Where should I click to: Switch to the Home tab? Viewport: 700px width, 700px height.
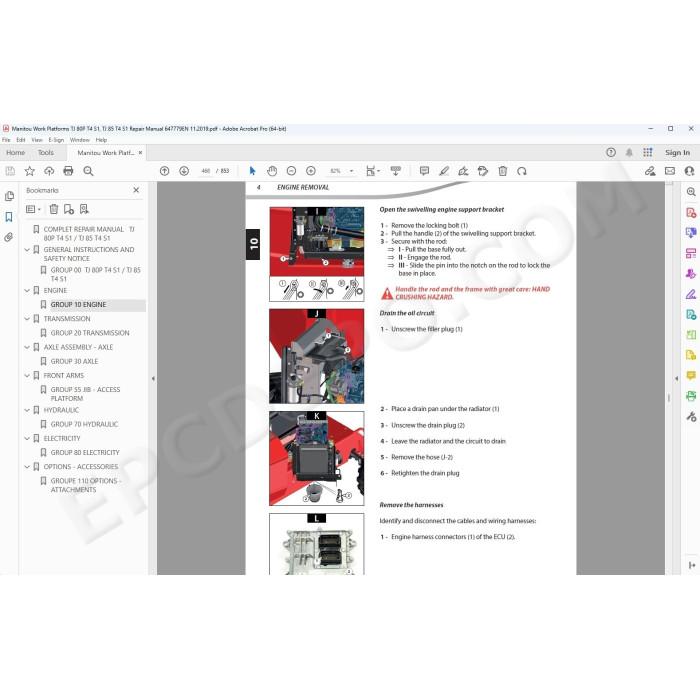[x=16, y=153]
